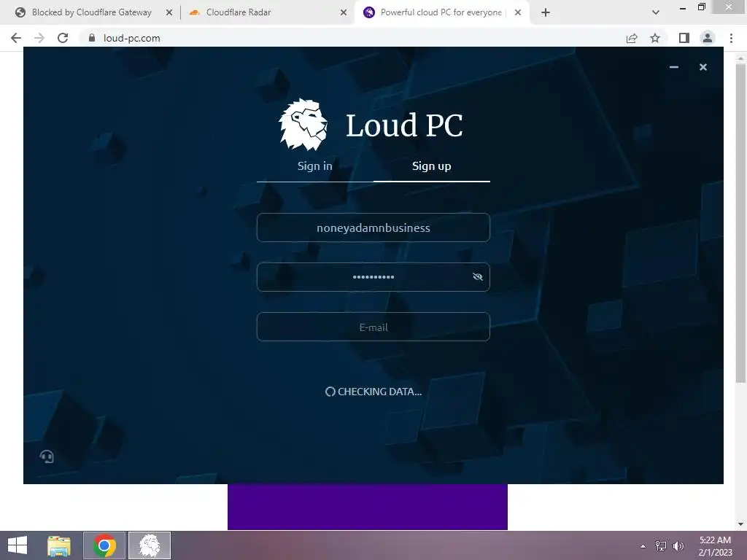Image resolution: width=747 pixels, height=560 pixels.
Task: Go back to the previous page
Action: [16, 38]
